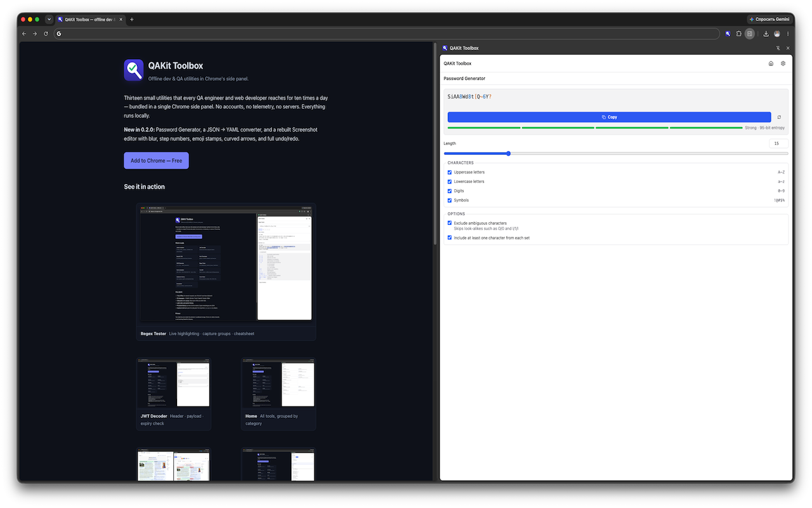Open the Home tools screenshot thumbnail
Image resolution: width=812 pixels, height=508 pixels.
279,383
